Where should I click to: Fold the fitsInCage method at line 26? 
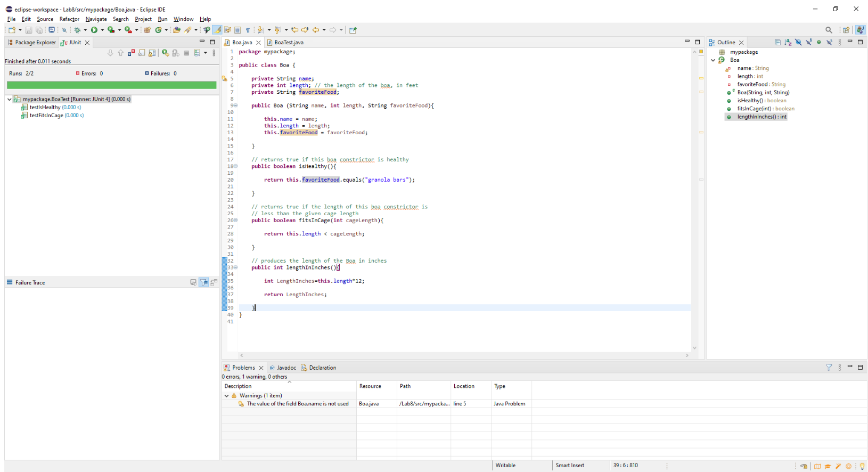pos(235,220)
